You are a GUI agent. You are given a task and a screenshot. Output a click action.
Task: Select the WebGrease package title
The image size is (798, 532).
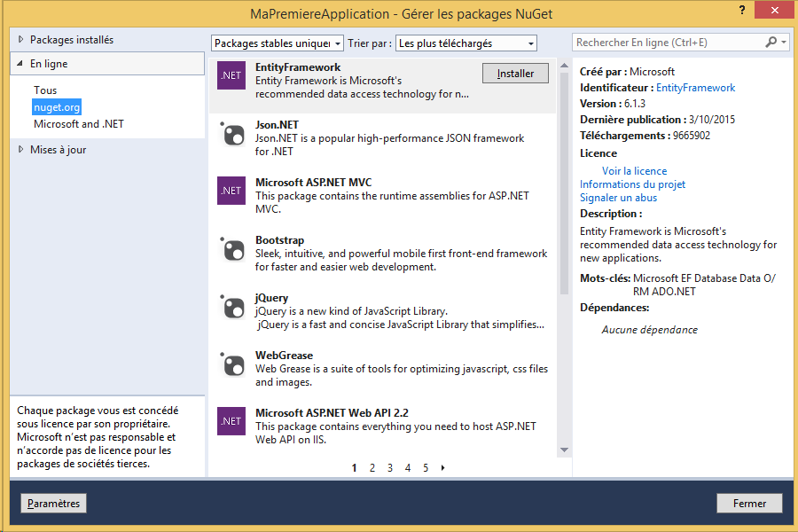pyautogui.click(x=284, y=355)
